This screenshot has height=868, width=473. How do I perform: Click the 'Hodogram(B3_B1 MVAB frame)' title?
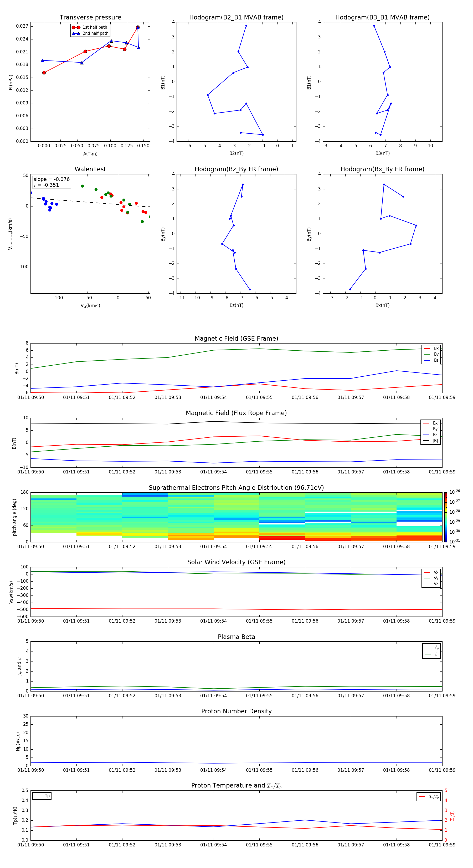point(382,18)
